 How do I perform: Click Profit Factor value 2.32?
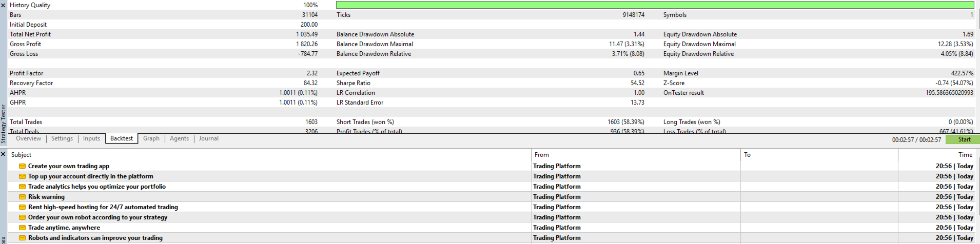(312, 73)
